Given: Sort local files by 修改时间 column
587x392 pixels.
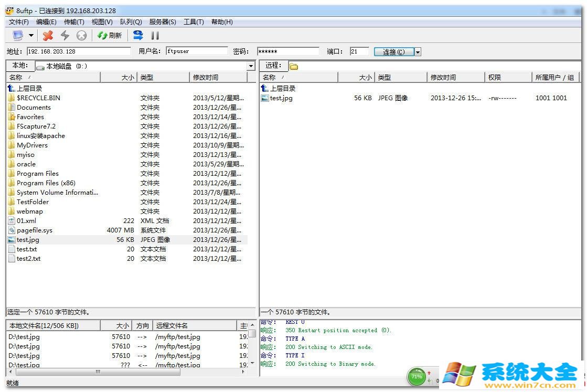Looking at the screenshot, I should pos(219,78).
